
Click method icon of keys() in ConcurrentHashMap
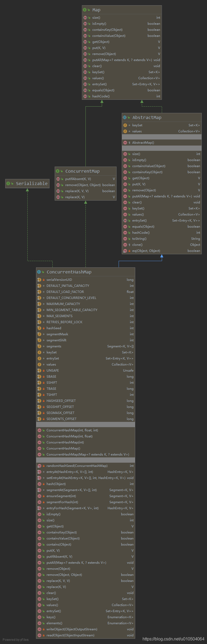click(39, 617)
